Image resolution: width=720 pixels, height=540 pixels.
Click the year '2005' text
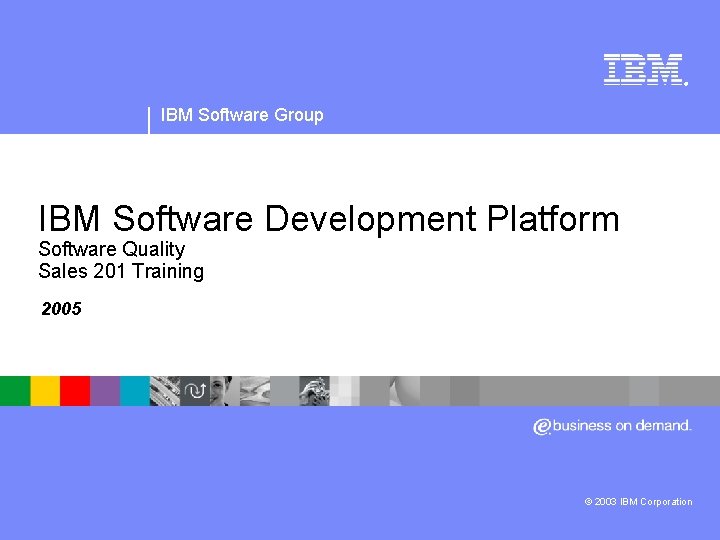coord(61,309)
